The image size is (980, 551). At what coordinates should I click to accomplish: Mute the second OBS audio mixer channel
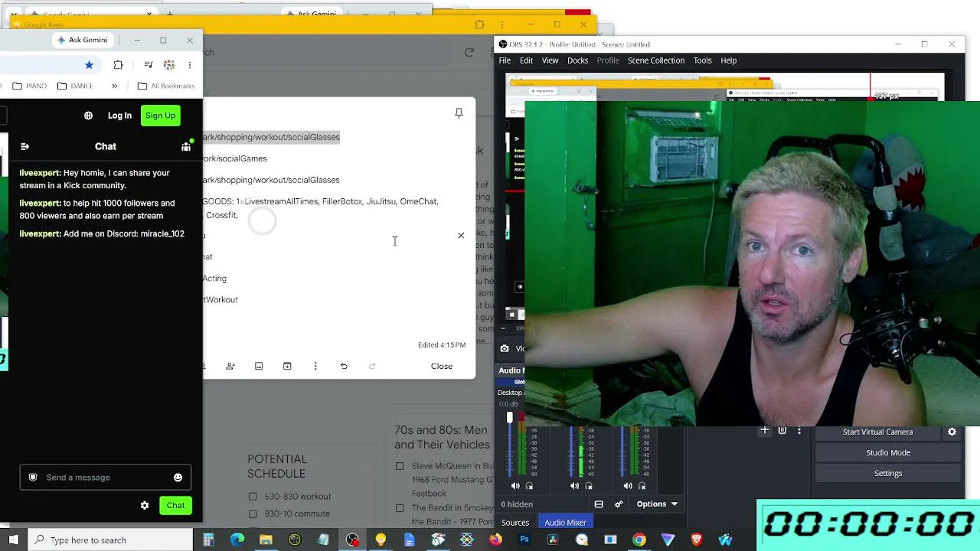pyautogui.click(x=575, y=486)
